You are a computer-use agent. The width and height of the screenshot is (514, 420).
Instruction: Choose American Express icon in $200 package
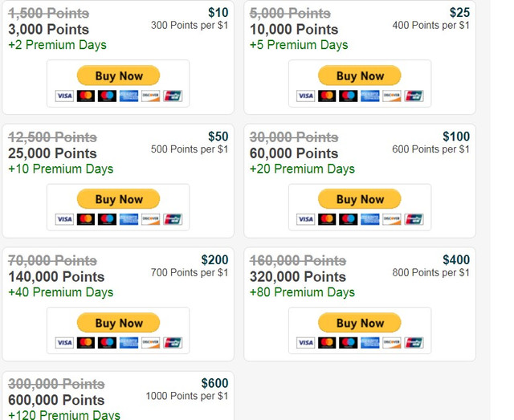[129, 343]
